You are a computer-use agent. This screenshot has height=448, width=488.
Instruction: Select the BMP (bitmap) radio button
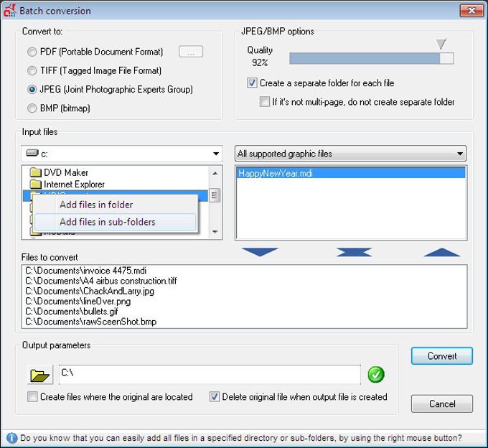coord(32,108)
